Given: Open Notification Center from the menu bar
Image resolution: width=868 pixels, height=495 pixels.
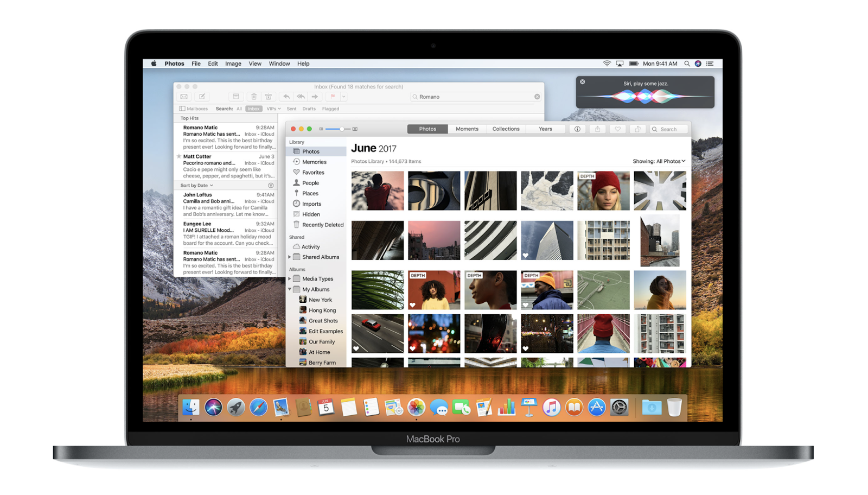Looking at the screenshot, I should point(710,64).
